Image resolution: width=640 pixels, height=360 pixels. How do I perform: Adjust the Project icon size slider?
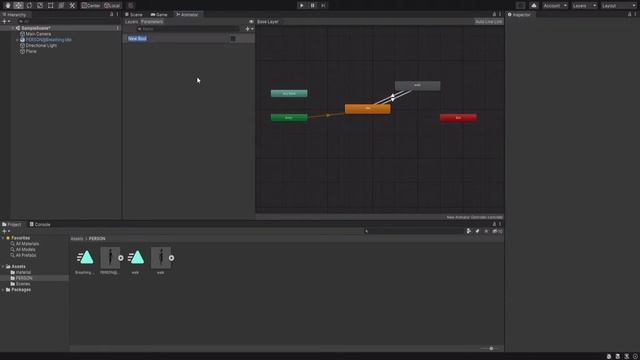tap(491, 349)
